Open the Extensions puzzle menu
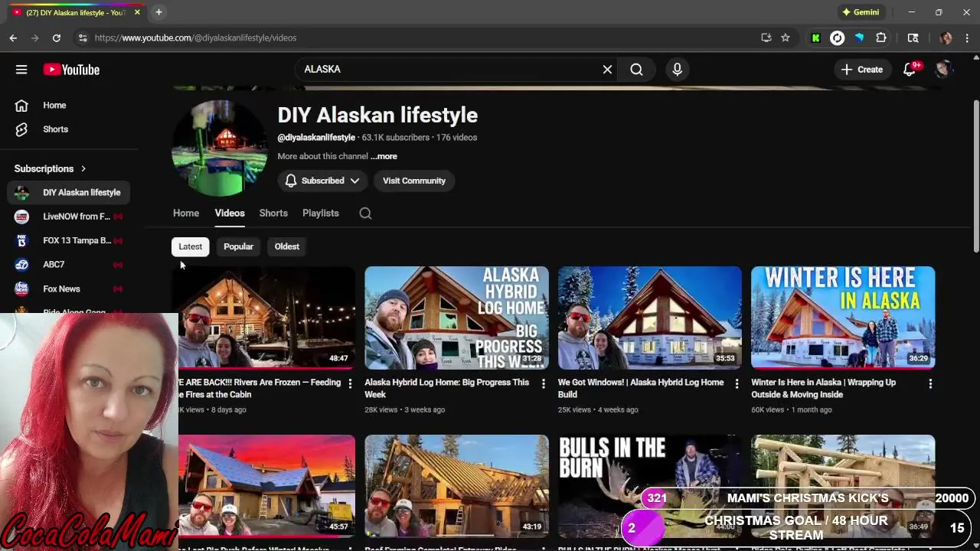 pos(881,37)
